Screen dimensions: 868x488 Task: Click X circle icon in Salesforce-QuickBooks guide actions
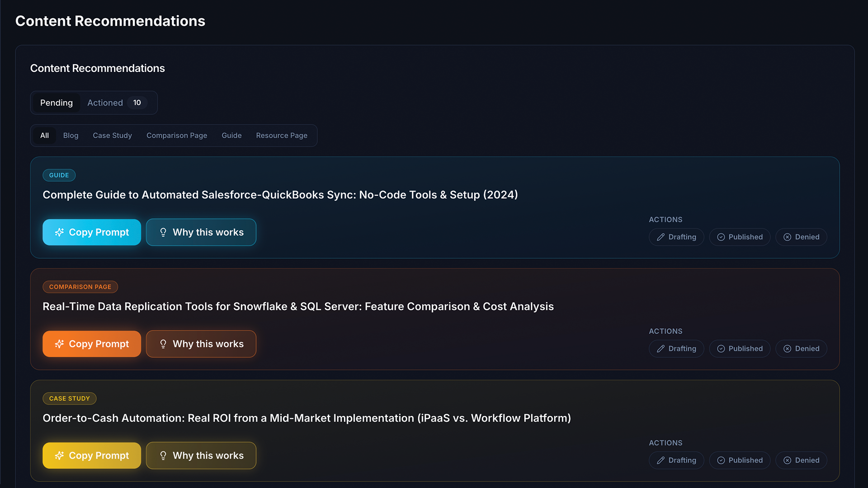pyautogui.click(x=787, y=237)
